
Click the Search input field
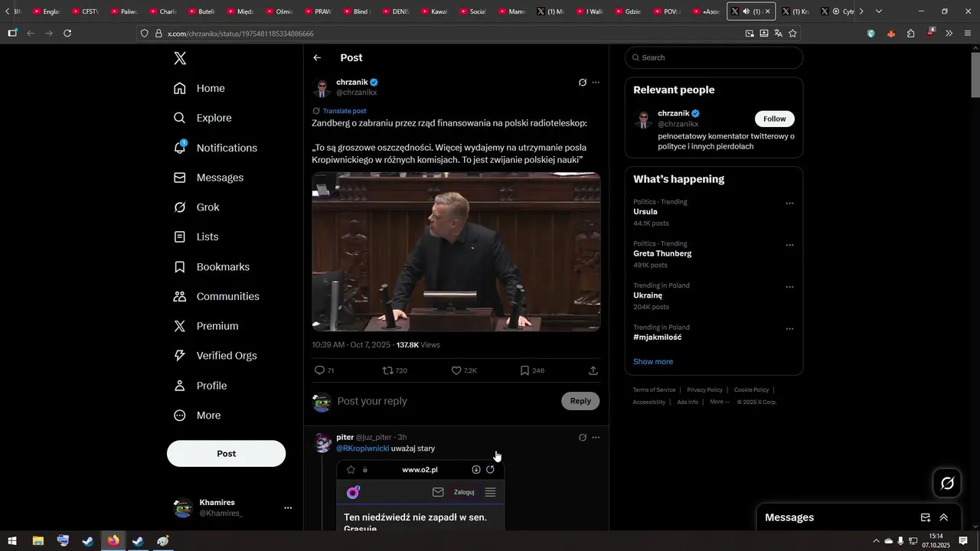click(x=714, y=57)
